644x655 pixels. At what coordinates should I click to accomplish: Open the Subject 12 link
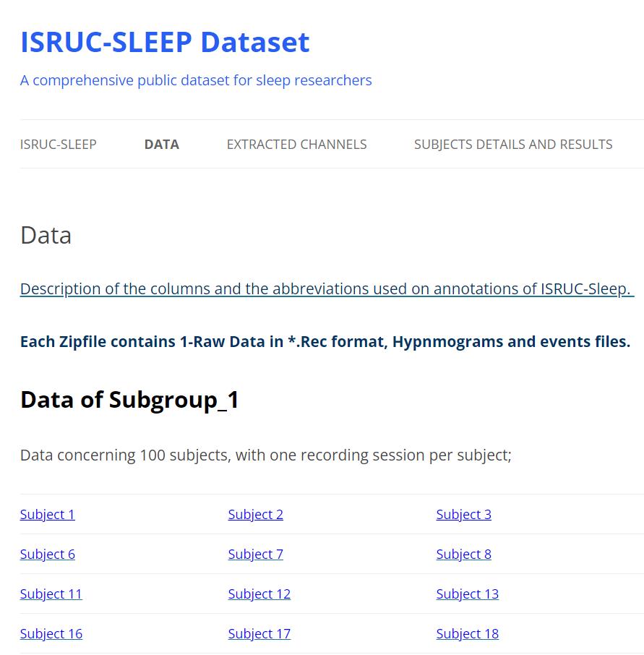[x=259, y=594]
